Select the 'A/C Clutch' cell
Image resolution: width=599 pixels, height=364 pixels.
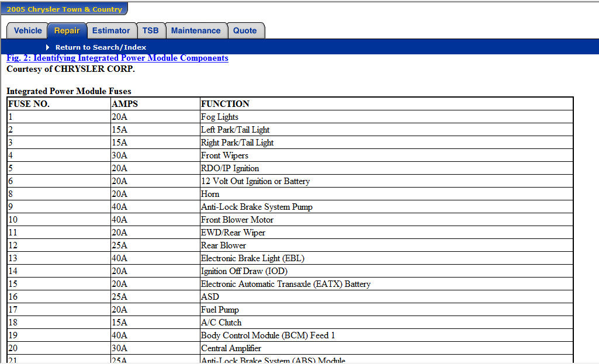click(386, 323)
